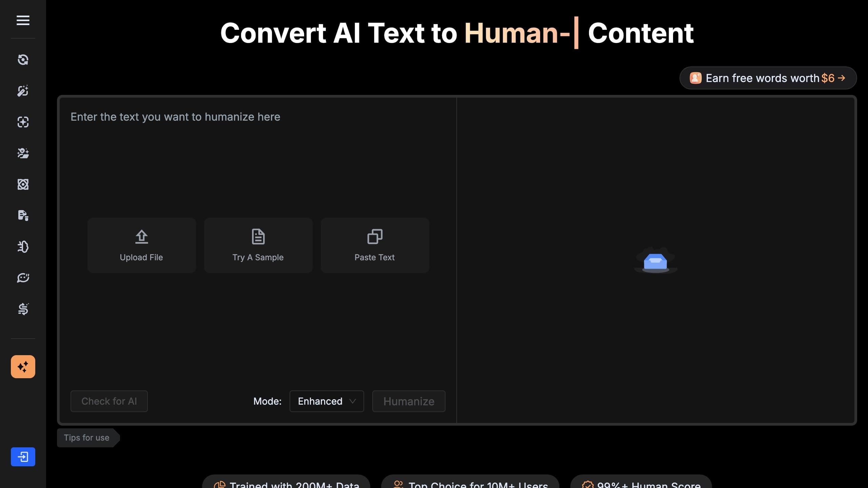
Task: Open the user-edit sparkle sidebar icon
Action: [x=23, y=153]
